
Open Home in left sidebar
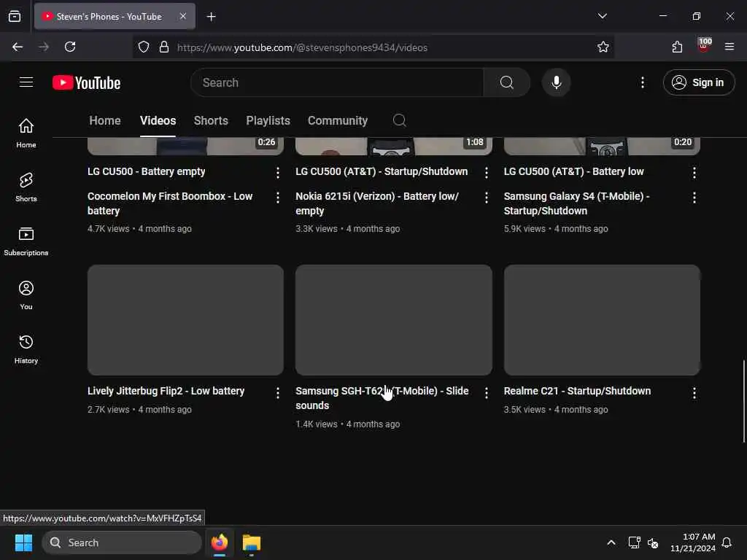click(x=26, y=133)
